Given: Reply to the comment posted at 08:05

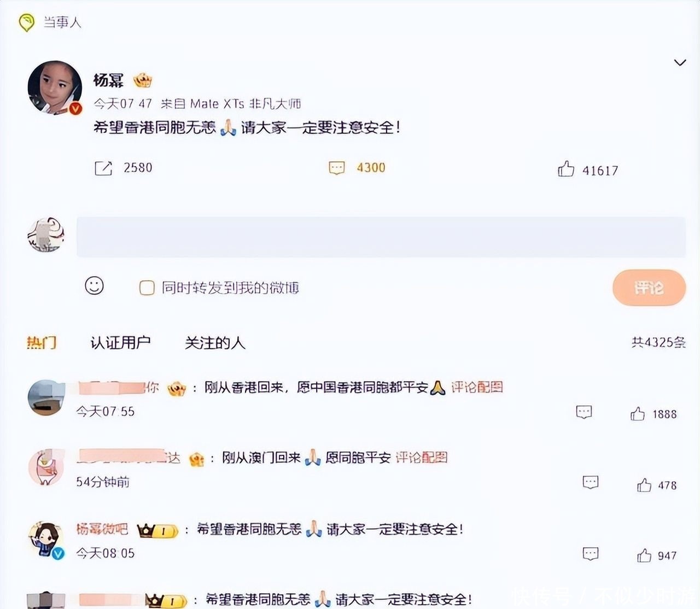Looking at the screenshot, I should pyautogui.click(x=591, y=553).
